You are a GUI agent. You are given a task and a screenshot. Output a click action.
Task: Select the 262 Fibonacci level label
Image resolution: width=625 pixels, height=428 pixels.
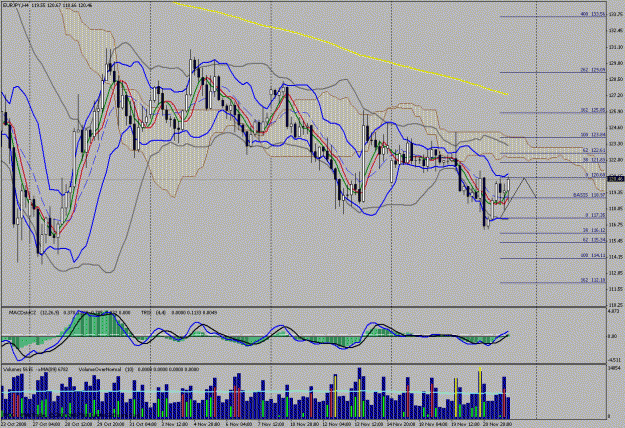[x=593, y=70]
